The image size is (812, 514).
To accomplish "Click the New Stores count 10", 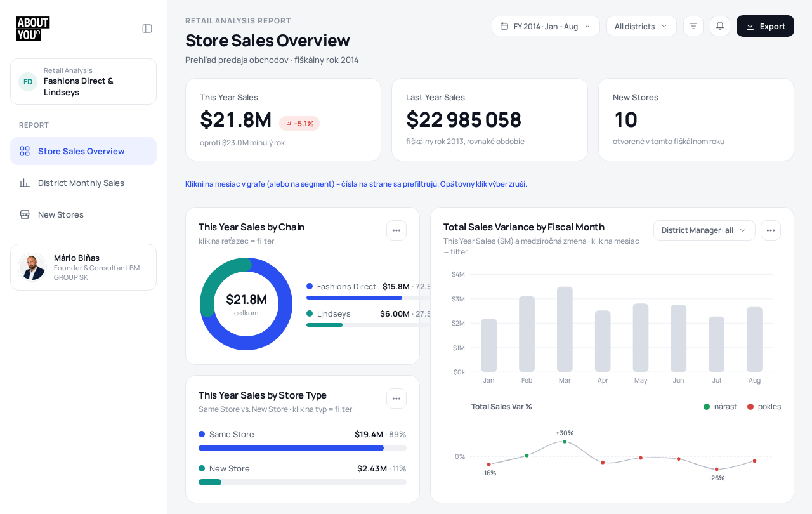I will pyautogui.click(x=625, y=119).
